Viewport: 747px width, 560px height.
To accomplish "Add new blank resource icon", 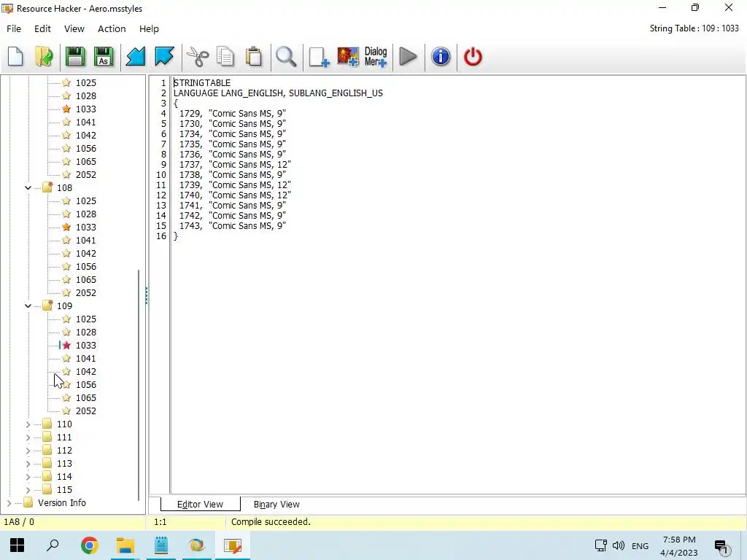I will (x=319, y=57).
